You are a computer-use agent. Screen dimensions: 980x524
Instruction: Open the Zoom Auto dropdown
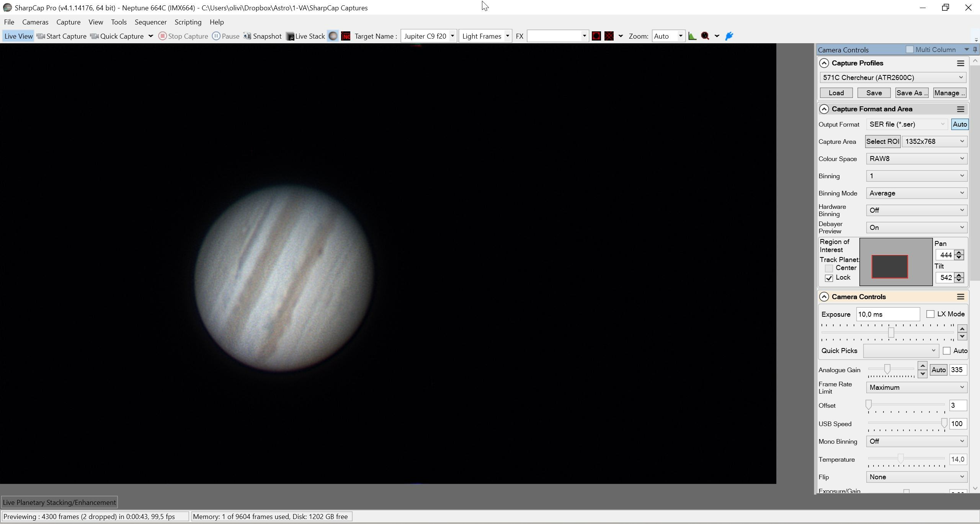click(x=668, y=36)
